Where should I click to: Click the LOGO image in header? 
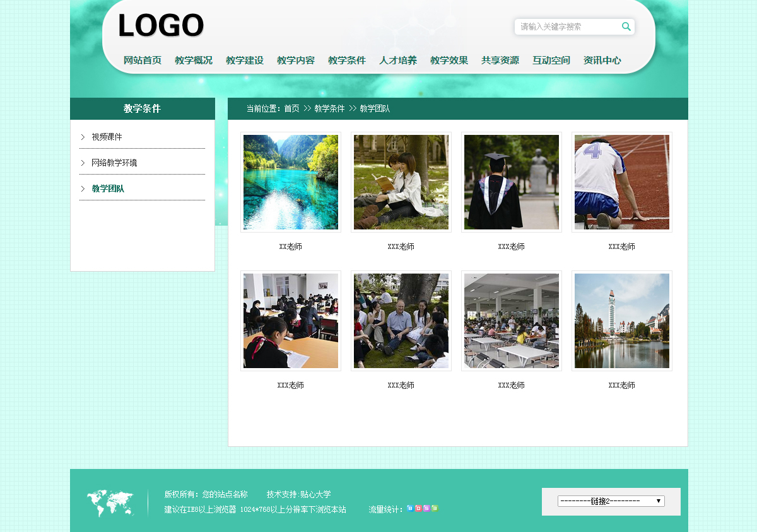pyautogui.click(x=161, y=26)
